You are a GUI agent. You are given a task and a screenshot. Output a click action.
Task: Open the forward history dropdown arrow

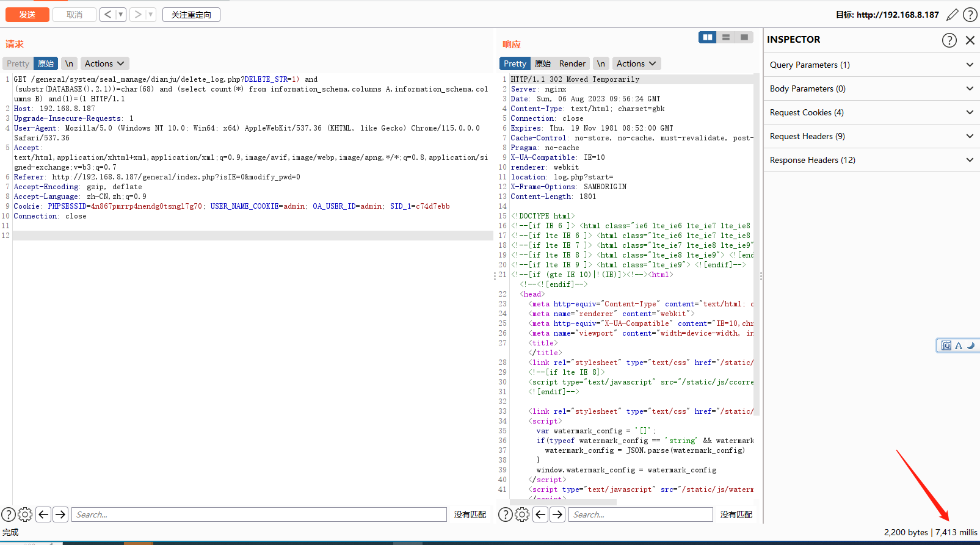tap(151, 15)
